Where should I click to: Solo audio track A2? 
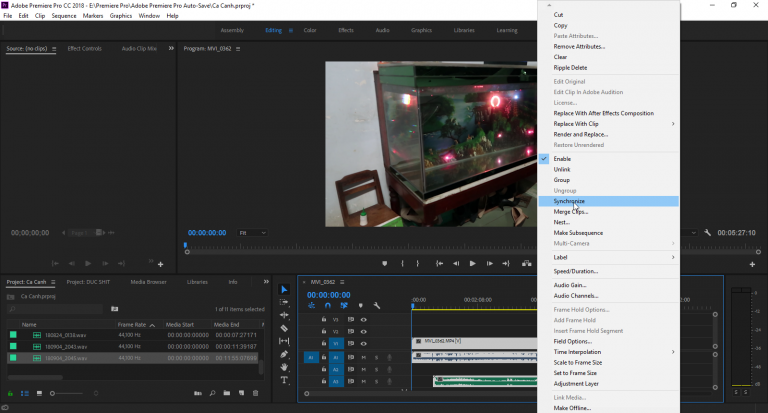point(376,369)
